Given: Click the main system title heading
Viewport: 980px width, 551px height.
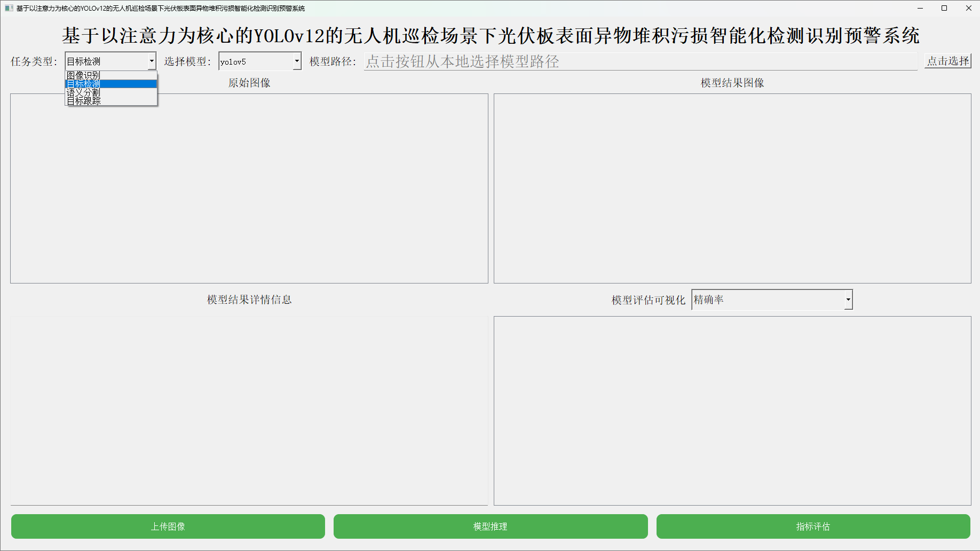Looking at the screenshot, I should (491, 35).
